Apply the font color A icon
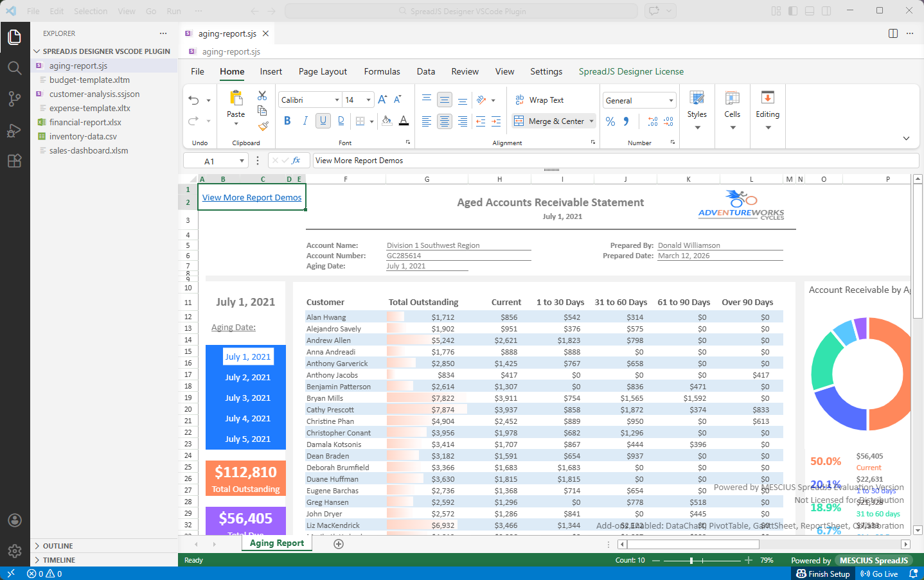 404,121
